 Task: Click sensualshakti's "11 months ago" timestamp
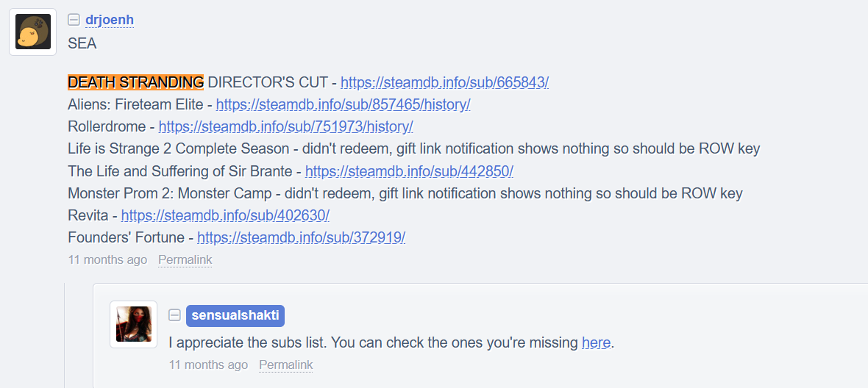click(208, 365)
